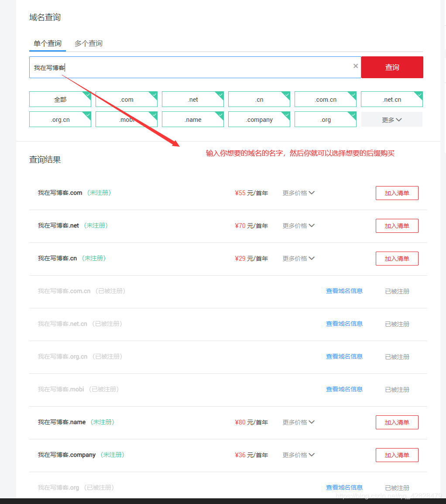Open 查看域名信息 for 我在写博客.com.cn
The width and height of the screenshot is (446, 504).
344,291
